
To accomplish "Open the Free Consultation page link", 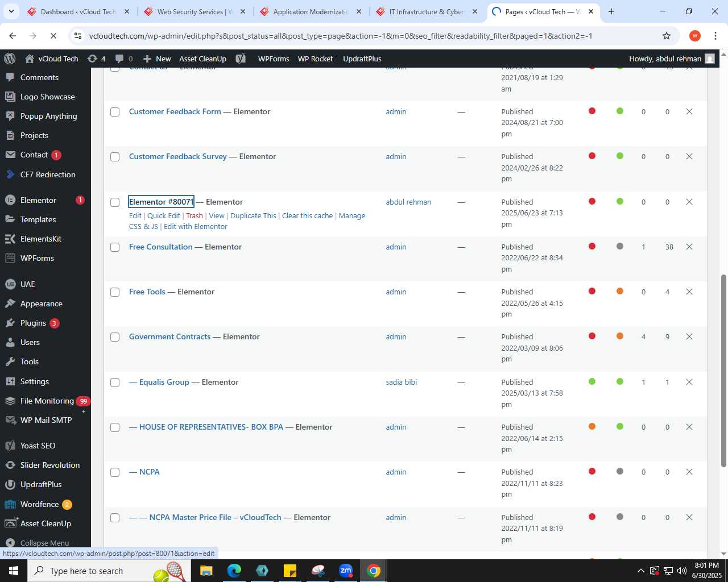I will point(161,247).
